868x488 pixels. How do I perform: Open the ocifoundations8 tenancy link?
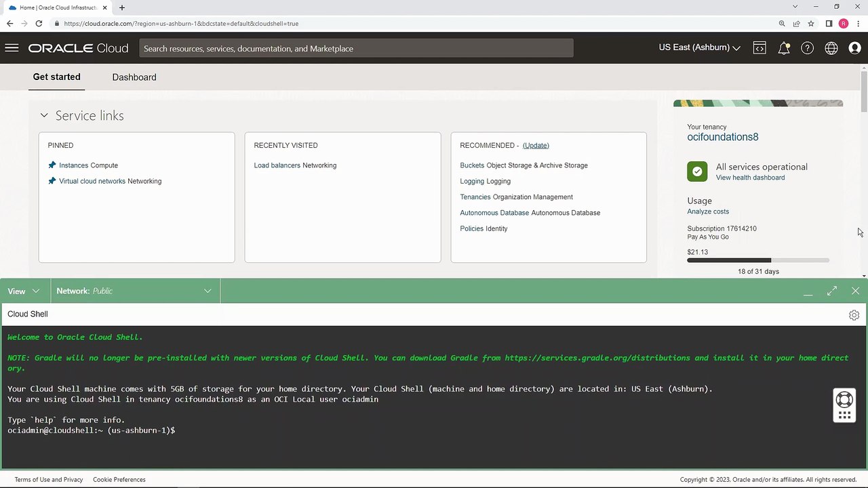(723, 137)
